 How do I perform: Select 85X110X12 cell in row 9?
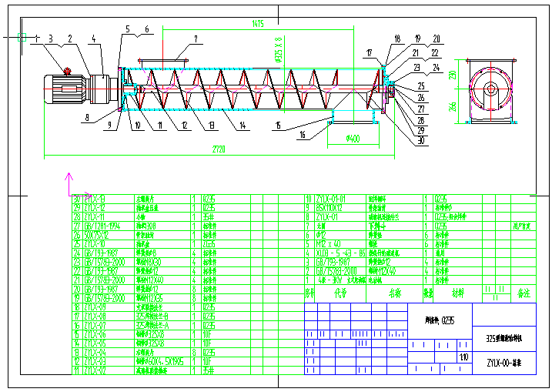[329, 208]
